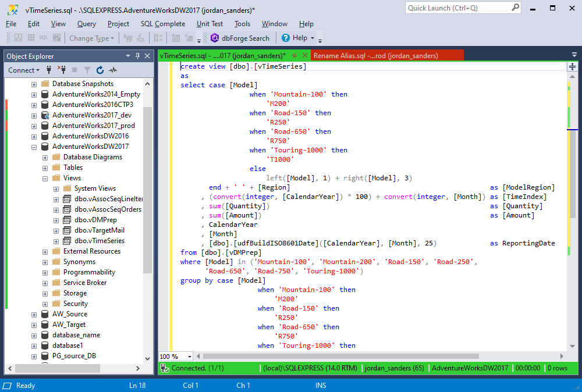Collapse the AdventureWorksDW2017 database node
The height and width of the screenshot is (392, 582).
click(34, 147)
